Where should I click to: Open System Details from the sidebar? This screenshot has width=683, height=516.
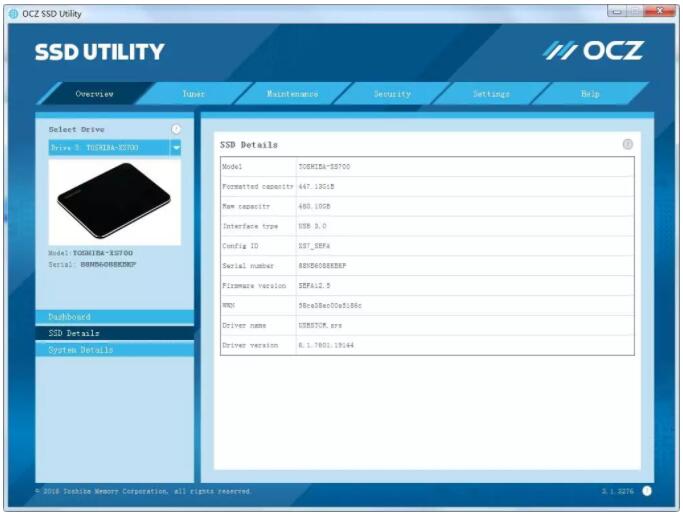coord(114,350)
